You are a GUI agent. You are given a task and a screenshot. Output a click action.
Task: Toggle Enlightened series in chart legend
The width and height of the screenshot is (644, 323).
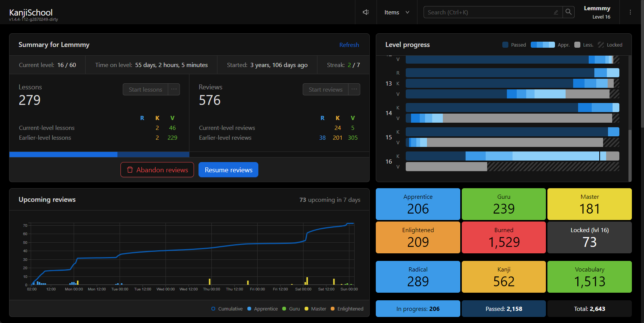coord(347,309)
